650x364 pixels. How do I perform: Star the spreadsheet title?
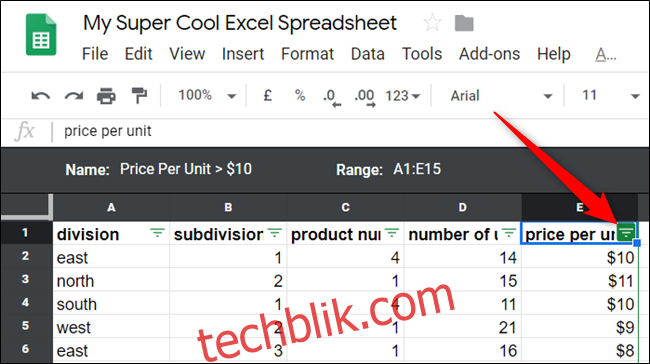click(x=432, y=22)
